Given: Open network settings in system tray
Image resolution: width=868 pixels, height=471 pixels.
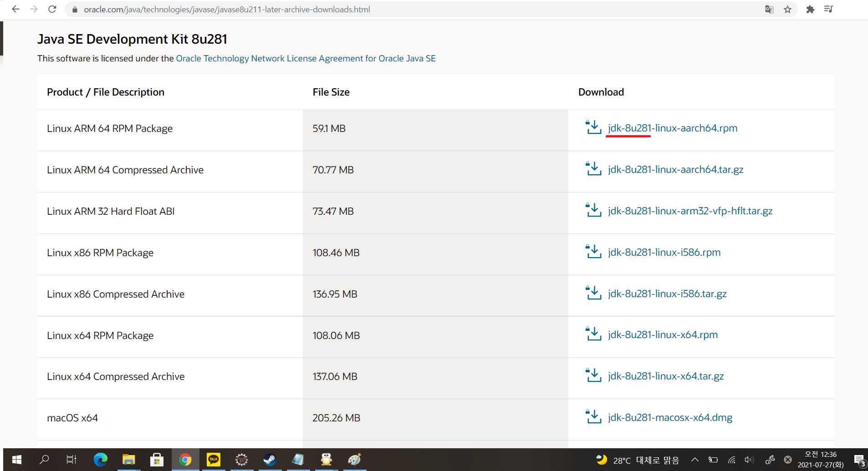Looking at the screenshot, I should [731, 460].
